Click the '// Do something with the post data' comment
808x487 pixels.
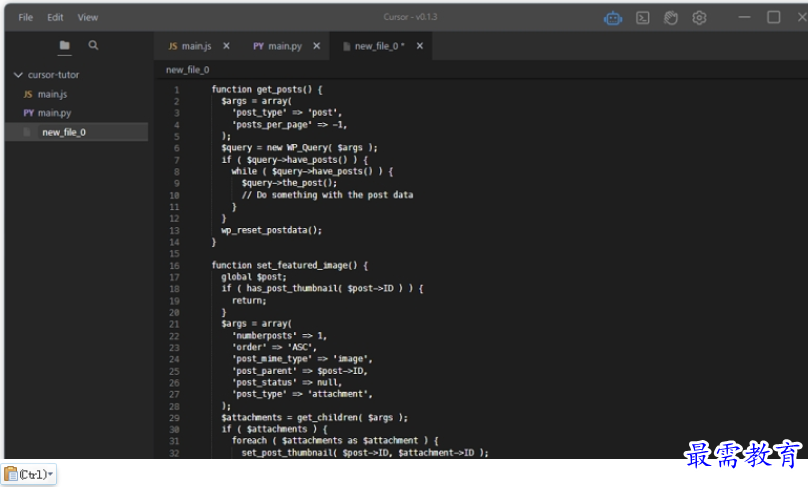point(327,195)
